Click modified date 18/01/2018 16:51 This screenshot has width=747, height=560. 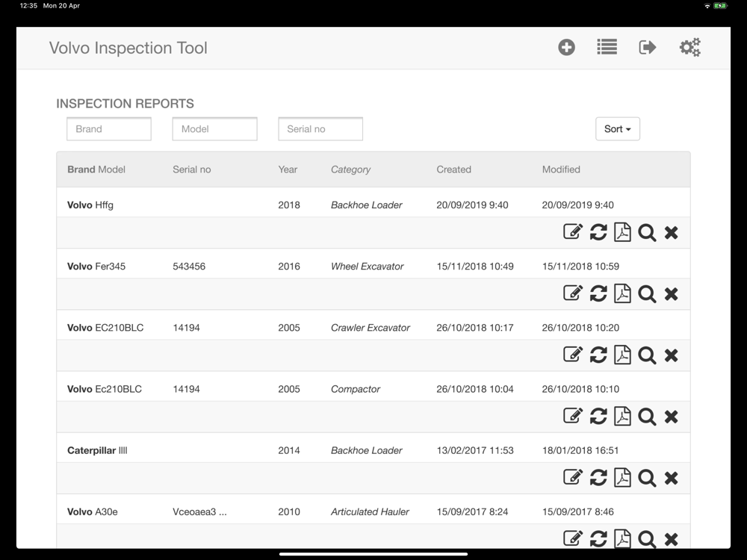(580, 450)
